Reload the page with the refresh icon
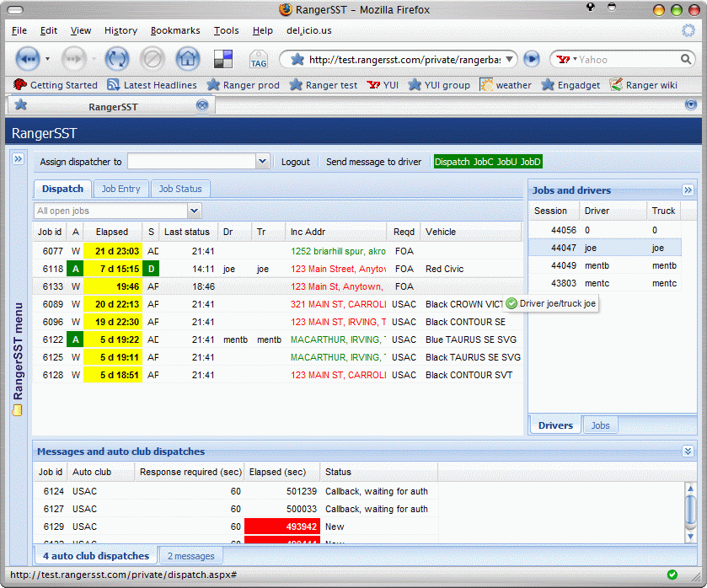The image size is (707, 588). point(115,59)
